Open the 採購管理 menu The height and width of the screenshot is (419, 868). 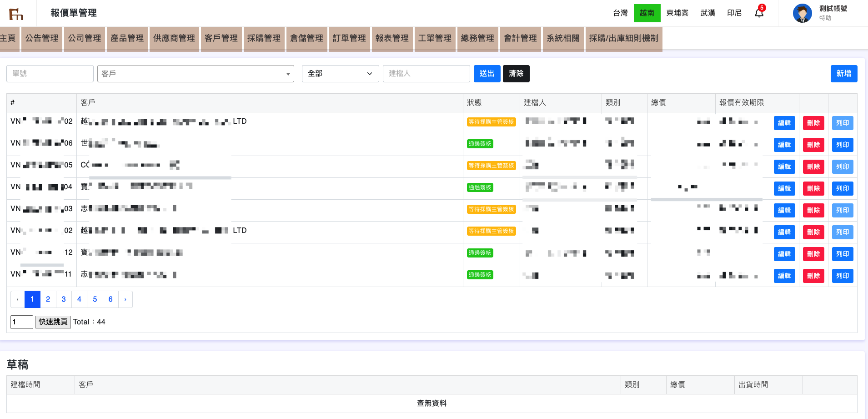click(264, 38)
